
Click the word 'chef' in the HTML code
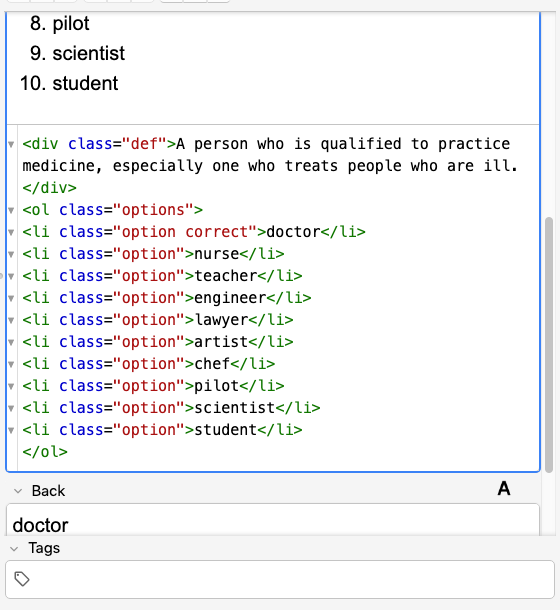[x=212, y=364]
